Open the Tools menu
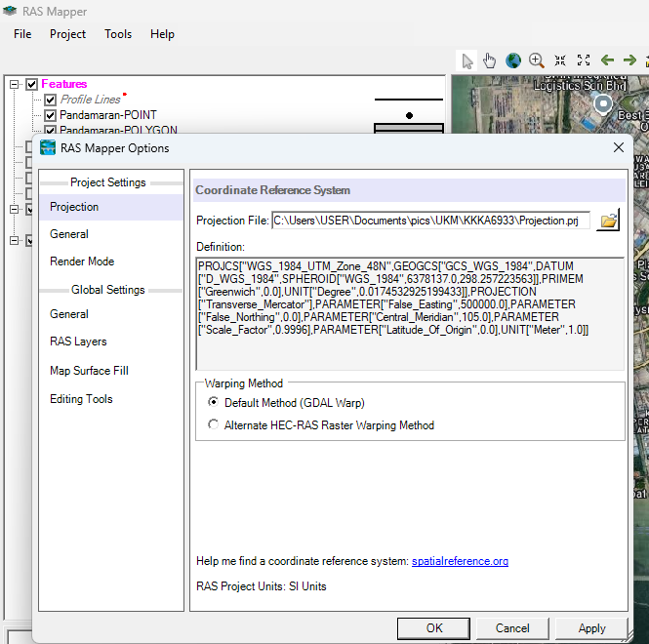649x644 pixels. [118, 34]
